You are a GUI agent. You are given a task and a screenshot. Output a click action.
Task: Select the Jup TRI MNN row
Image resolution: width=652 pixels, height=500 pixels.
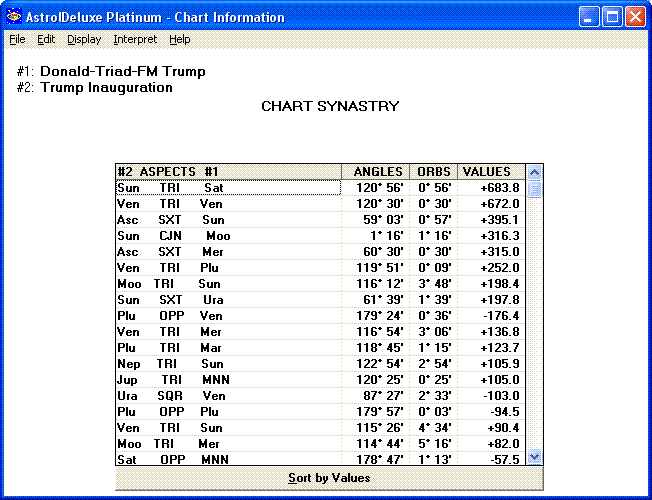pos(320,380)
